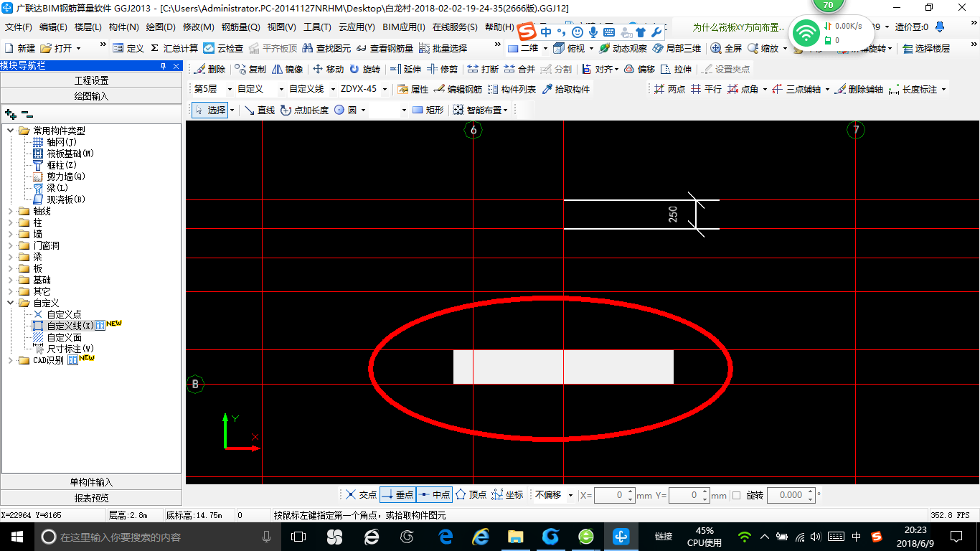Screen dimensions: 980x551
Task: Activate 批量选择 batch select
Action: [x=443, y=48]
